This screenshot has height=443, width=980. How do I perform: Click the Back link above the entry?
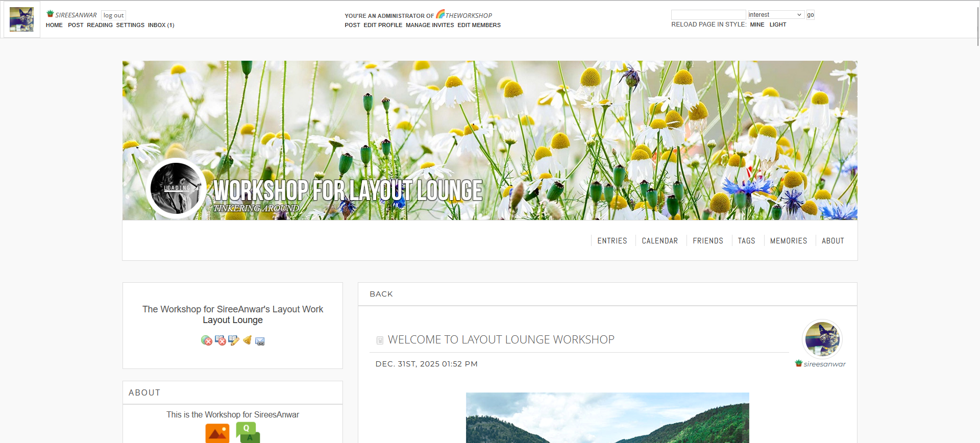pyautogui.click(x=381, y=294)
